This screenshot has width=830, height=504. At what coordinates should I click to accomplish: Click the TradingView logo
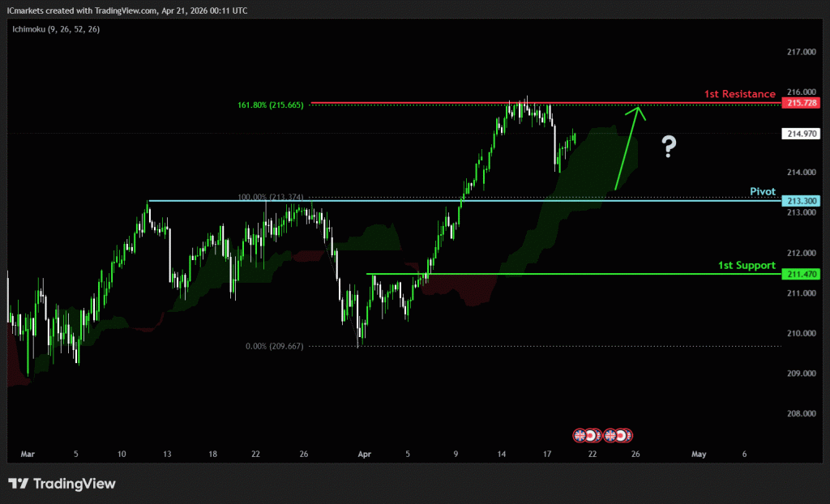[x=62, y=484]
